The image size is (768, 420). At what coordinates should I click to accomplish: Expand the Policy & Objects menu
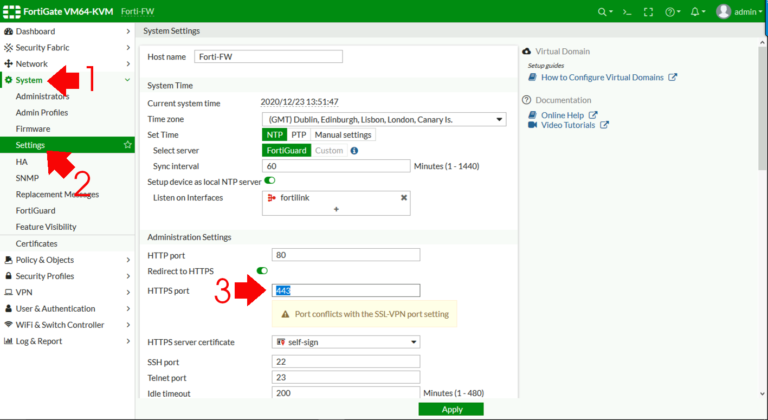click(x=67, y=260)
